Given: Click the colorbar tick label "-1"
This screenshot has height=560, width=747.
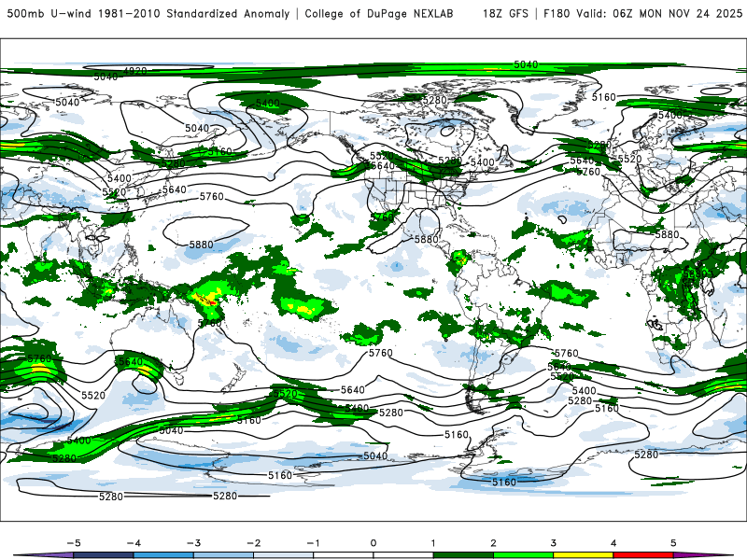Looking at the screenshot, I should (314, 543).
